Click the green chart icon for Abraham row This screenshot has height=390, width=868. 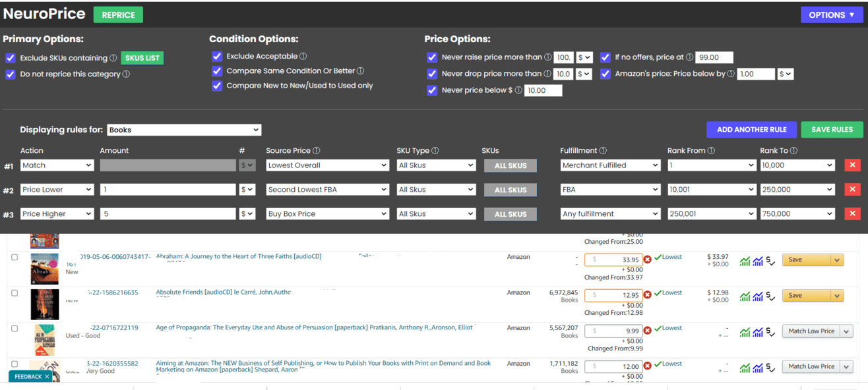(745, 261)
